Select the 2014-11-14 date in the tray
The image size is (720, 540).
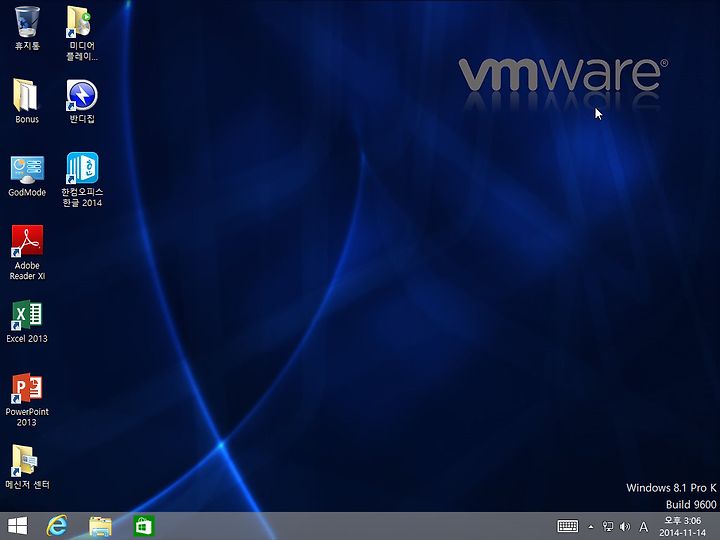tap(683, 533)
